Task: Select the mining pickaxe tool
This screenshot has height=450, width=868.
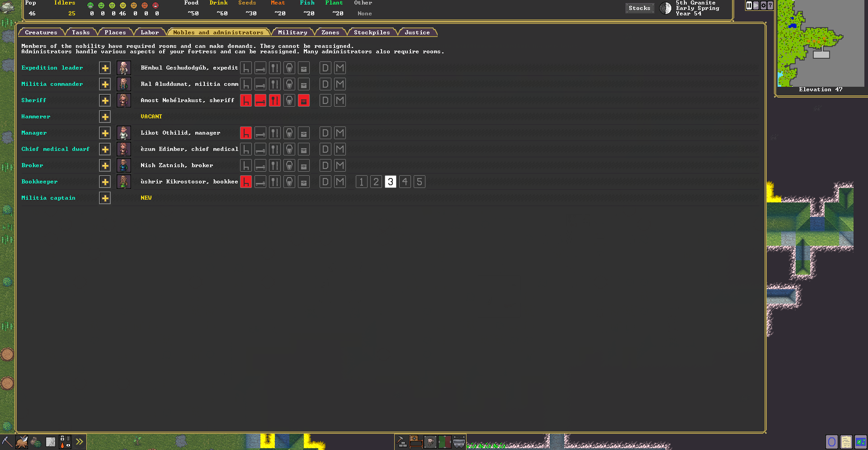Action: 7,441
